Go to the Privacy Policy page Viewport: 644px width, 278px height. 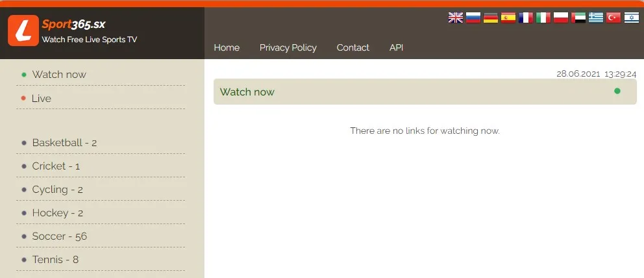(x=288, y=47)
